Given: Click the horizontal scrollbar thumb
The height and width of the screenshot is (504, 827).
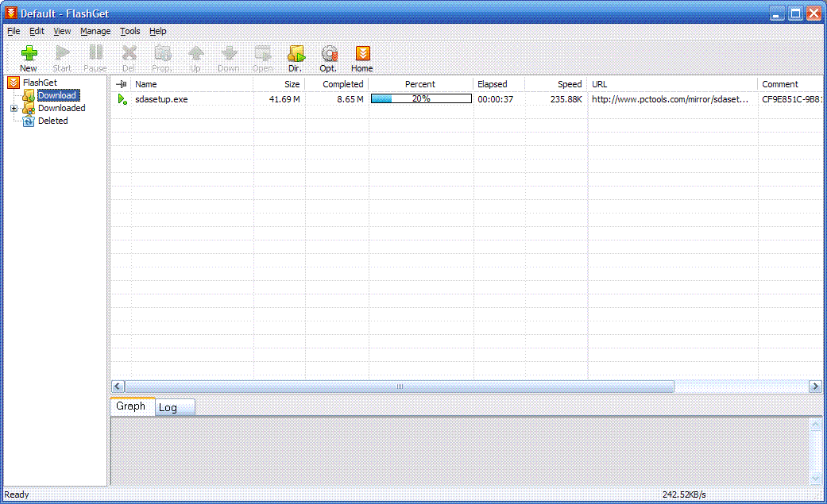Looking at the screenshot, I should tap(400, 387).
